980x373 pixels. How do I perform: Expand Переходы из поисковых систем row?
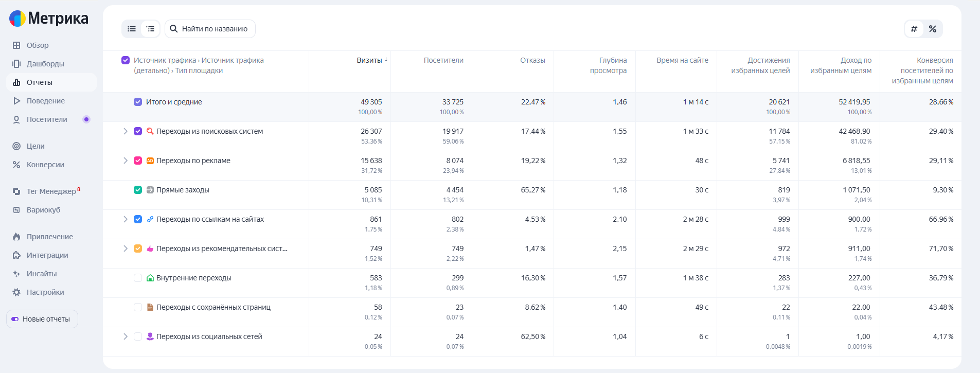coord(126,131)
